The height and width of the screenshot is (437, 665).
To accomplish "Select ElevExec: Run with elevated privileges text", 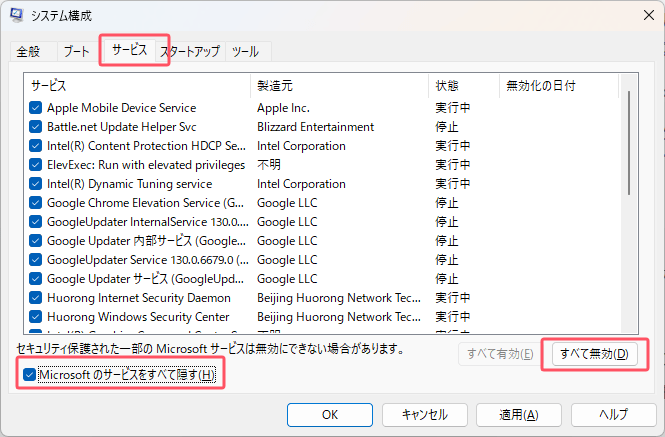I will (x=146, y=165).
